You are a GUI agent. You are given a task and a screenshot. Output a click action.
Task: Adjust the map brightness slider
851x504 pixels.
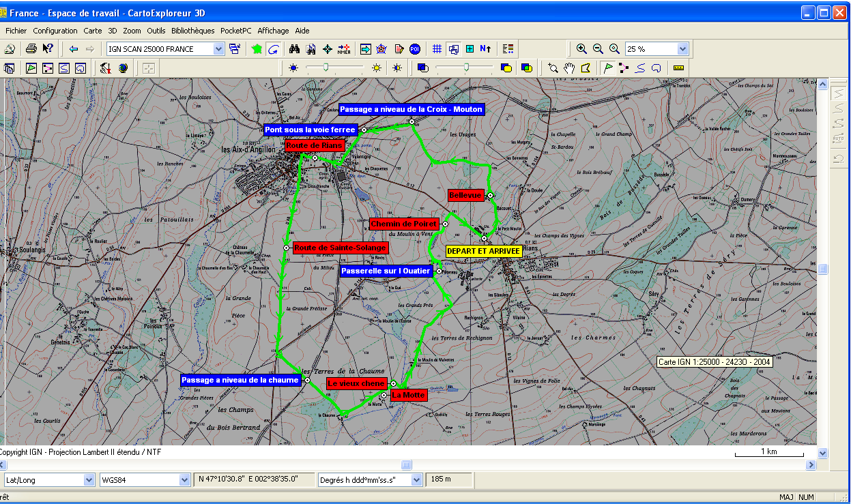(x=326, y=67)
